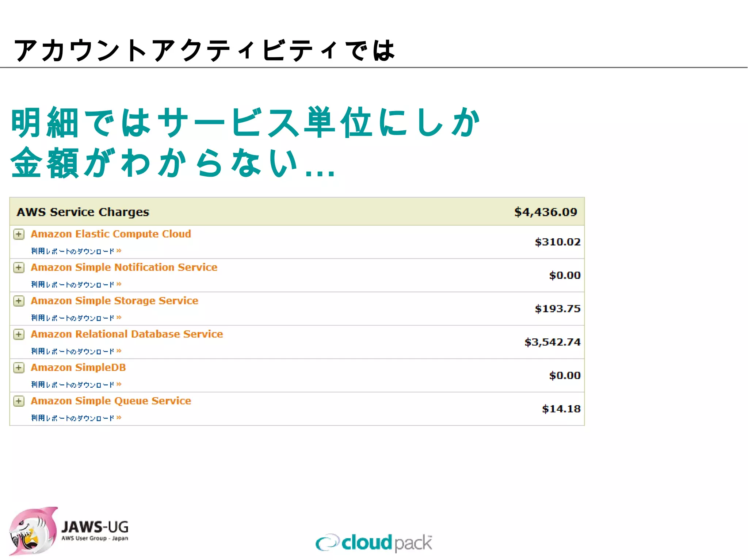
Task: Click the $310.02 EC2 charge amount
Action: pyautogui.click(x=558, y=242)
